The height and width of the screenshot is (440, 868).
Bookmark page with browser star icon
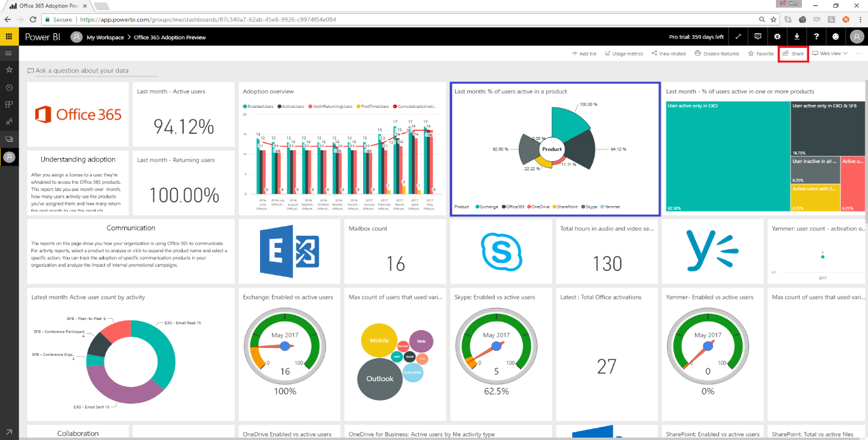tap(773, 19)
